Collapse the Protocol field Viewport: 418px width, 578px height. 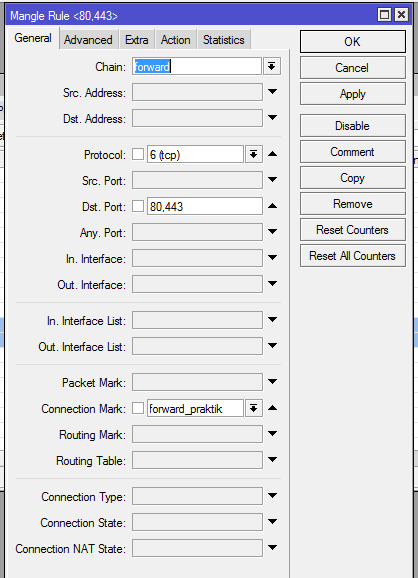(x=272, y=154)
